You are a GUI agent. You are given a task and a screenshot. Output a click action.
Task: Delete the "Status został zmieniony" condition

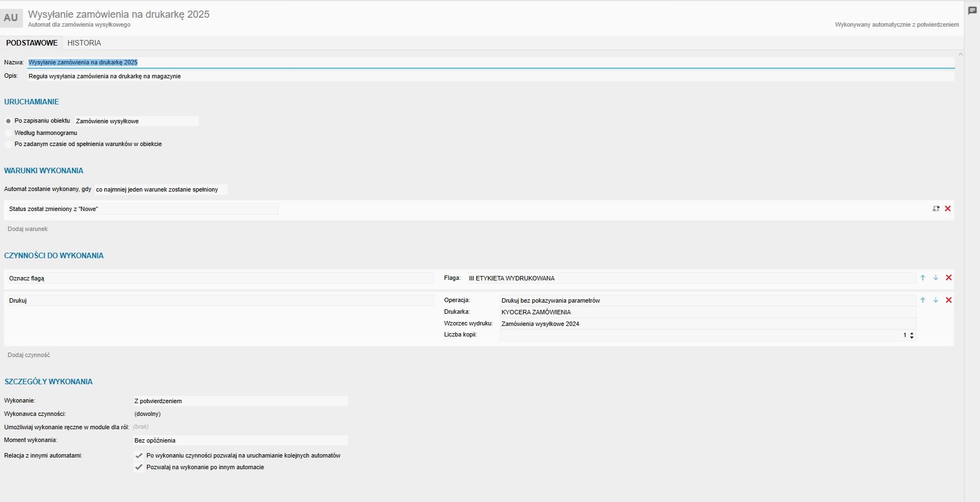pos(948,209)
